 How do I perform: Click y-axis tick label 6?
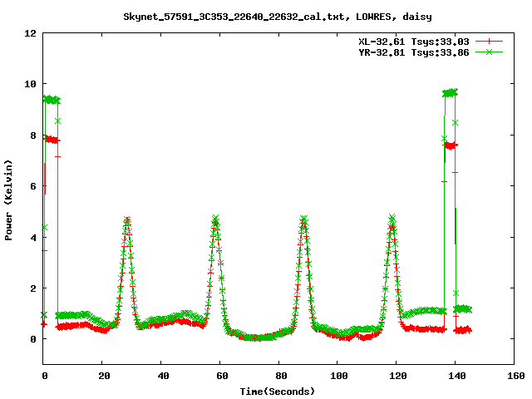(33, 186)
